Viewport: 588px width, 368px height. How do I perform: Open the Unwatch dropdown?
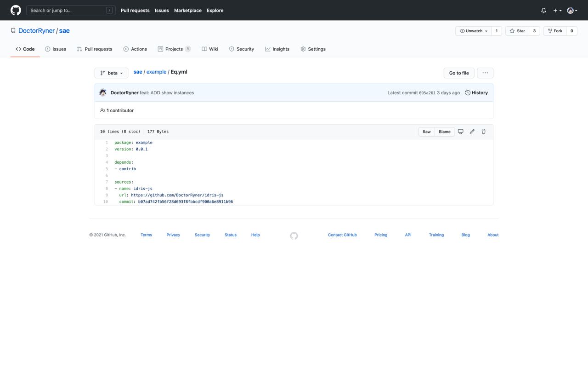(x=473, y=31)
